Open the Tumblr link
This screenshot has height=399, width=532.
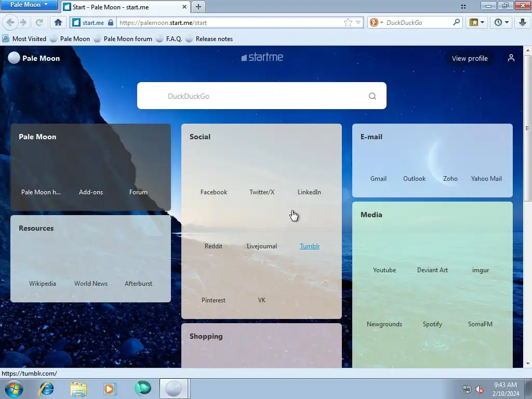(x=310, y=246)
